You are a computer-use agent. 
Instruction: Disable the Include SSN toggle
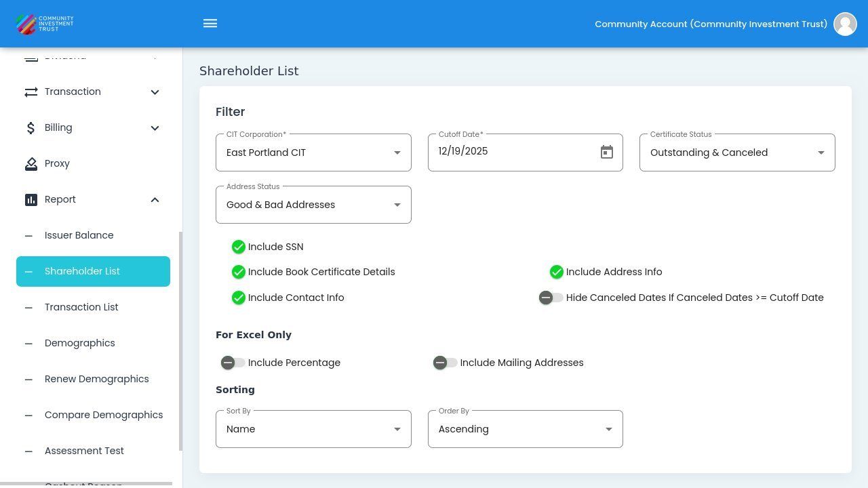click(238, 247)
